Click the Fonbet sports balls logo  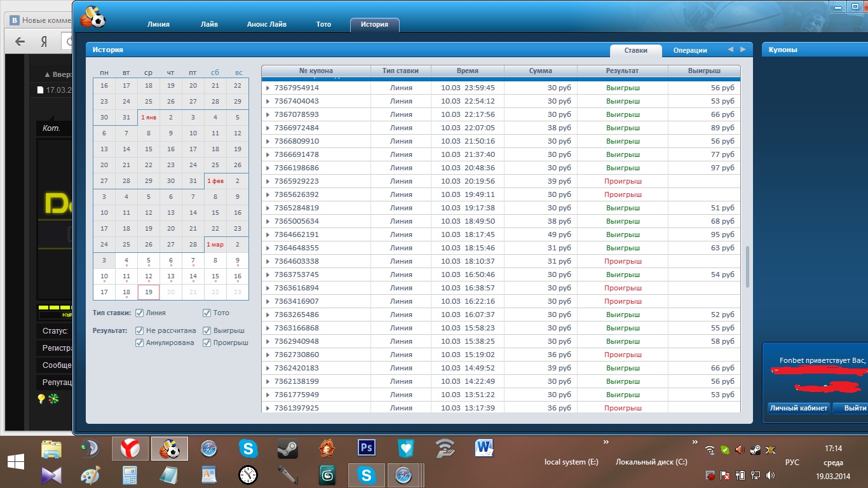click(x=92, y=17)
